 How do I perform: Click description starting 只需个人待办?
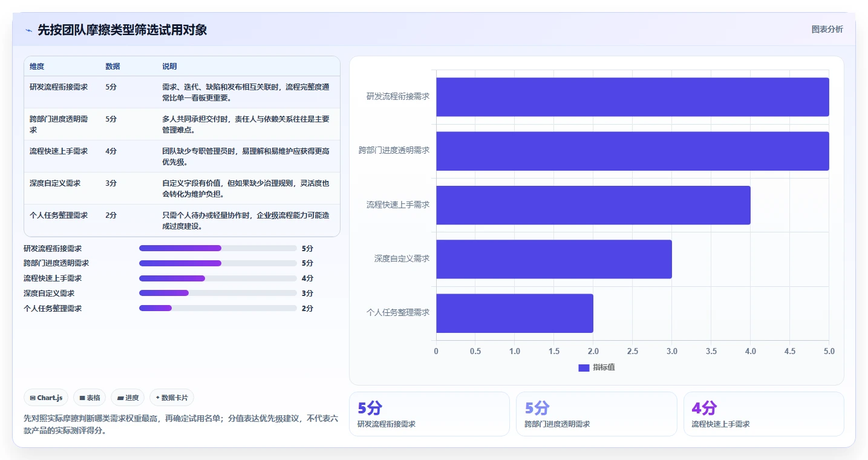point(246,220)
